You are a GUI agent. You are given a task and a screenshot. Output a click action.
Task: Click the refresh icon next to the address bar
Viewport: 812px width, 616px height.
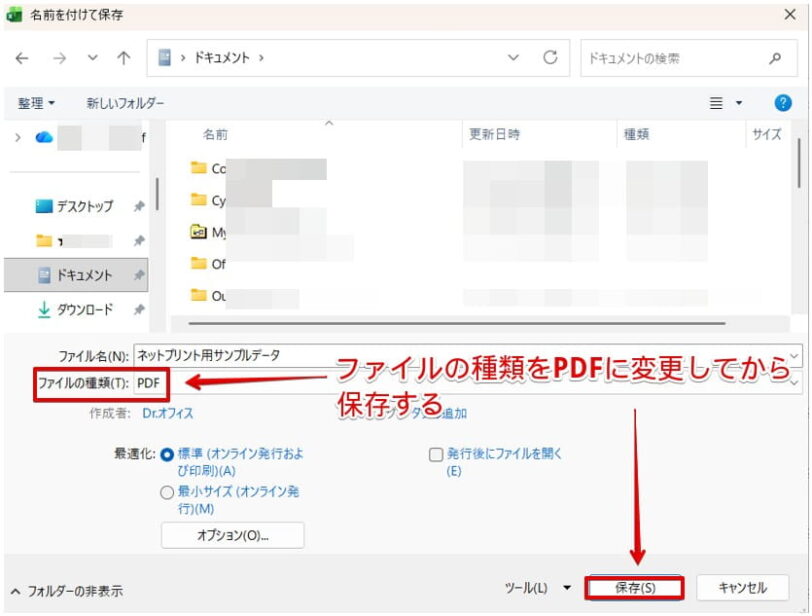click(x=551, y=58)
